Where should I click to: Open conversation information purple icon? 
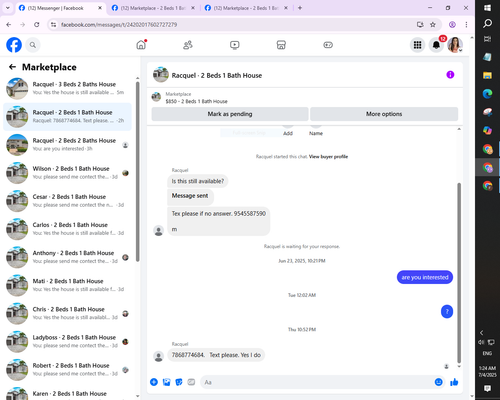[450, 75]
